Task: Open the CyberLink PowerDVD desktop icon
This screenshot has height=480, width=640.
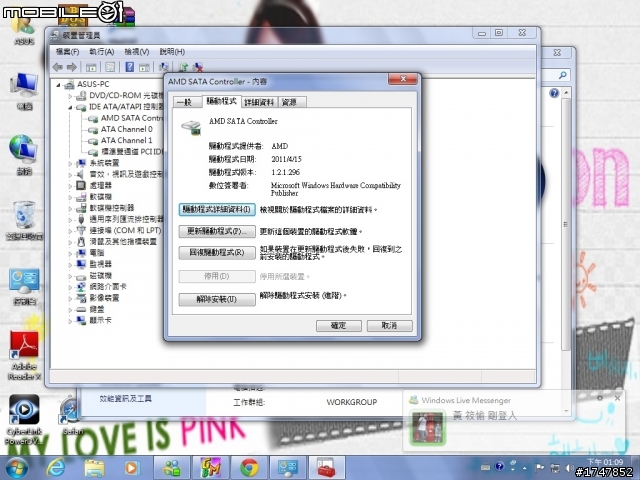Action: pos(24,420)
